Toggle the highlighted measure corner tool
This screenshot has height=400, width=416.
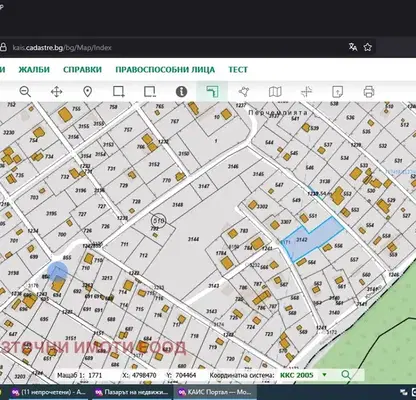[x=212, y=91]
